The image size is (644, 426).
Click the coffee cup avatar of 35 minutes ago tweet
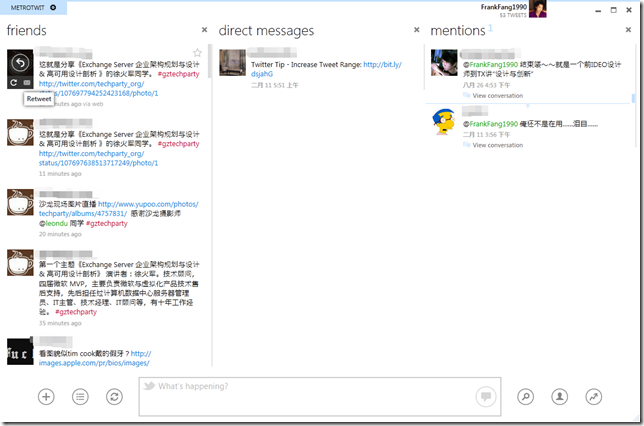click(x=20, y=263)
